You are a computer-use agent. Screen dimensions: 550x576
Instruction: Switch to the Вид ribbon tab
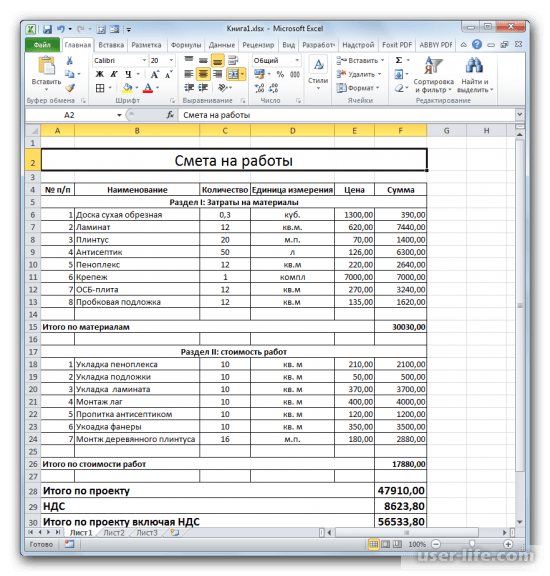click(289, 45)
